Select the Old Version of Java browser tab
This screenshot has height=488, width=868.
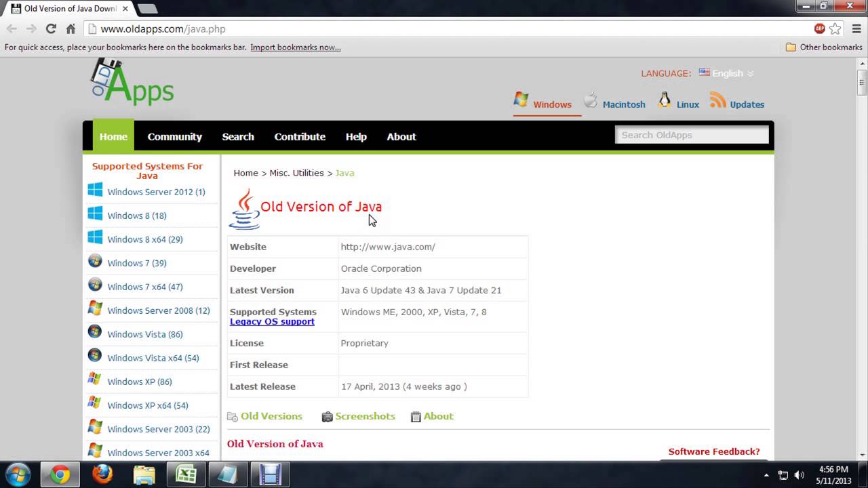point(69,9)
